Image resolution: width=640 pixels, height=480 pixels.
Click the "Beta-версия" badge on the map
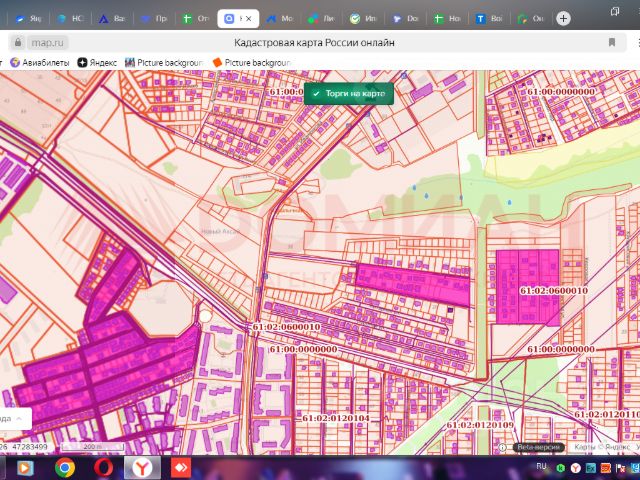tap(539, 447)
